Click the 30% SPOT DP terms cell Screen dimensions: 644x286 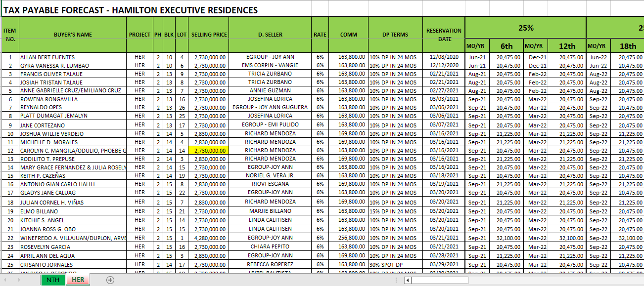(395, 265)
